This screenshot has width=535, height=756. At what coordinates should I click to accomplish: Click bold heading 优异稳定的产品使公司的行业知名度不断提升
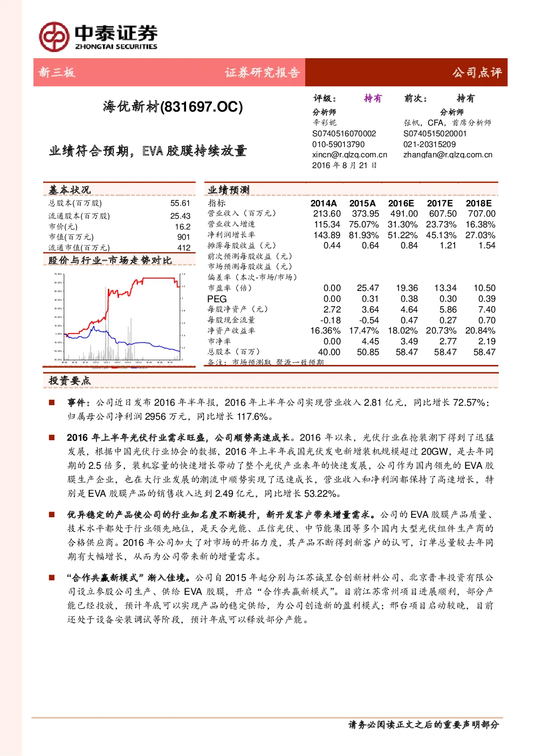coord(161,515)
